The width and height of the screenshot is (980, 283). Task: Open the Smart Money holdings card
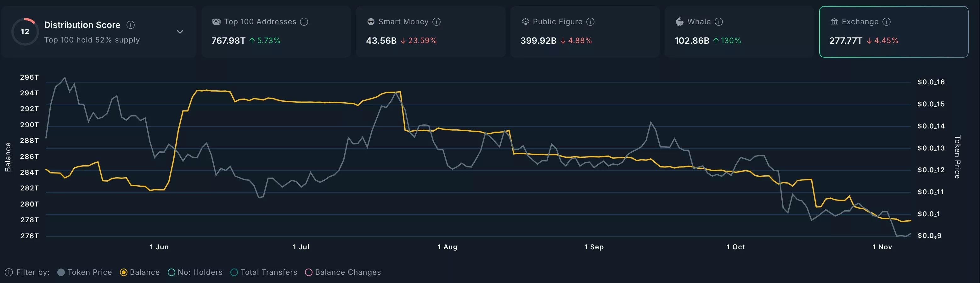[430, 31]
